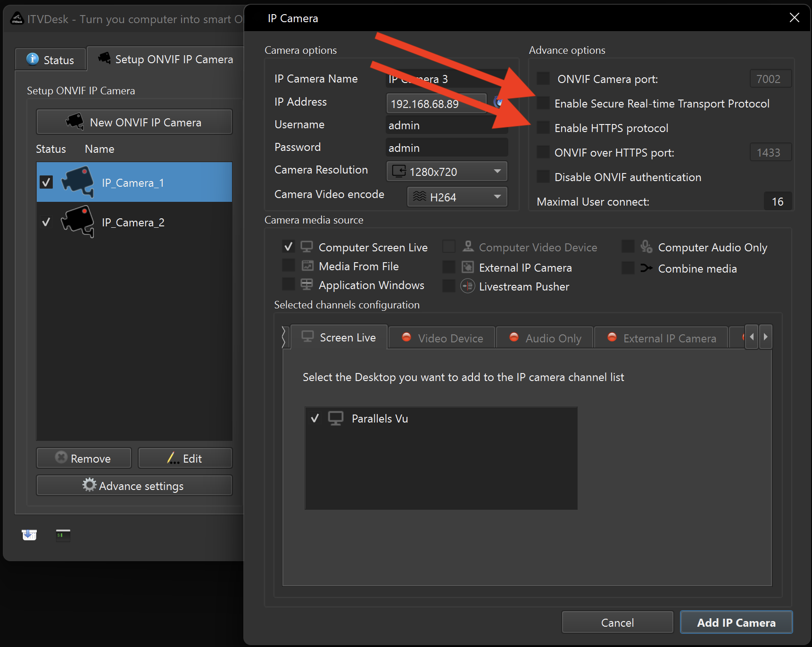Click the Maximal User connect value field
Screen dimensions: 812x647
777,201
